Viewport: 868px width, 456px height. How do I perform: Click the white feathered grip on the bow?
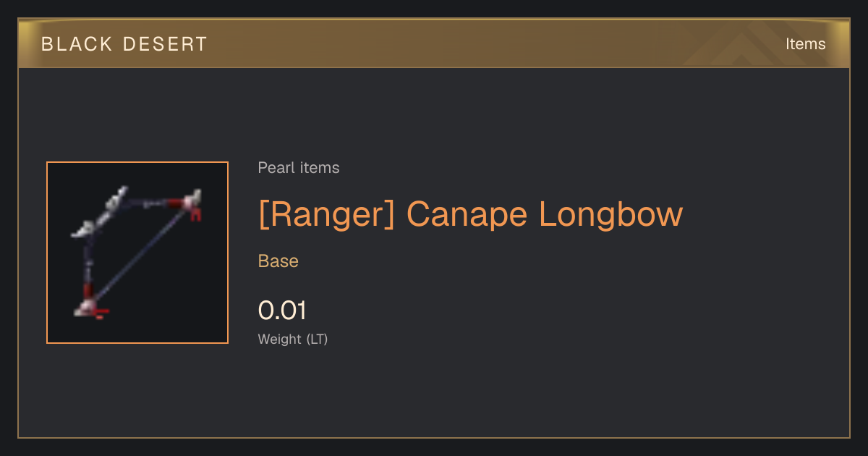click(101, 213)
